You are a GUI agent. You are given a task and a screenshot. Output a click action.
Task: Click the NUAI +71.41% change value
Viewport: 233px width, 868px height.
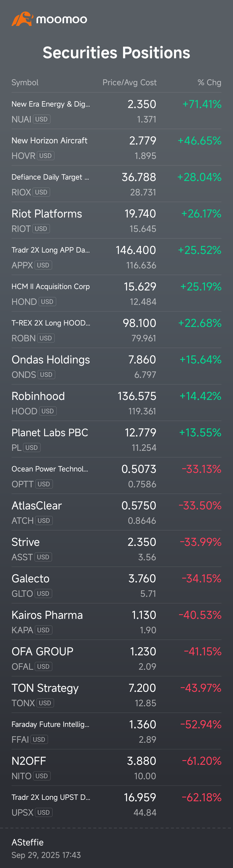click(x=202, y=104)
